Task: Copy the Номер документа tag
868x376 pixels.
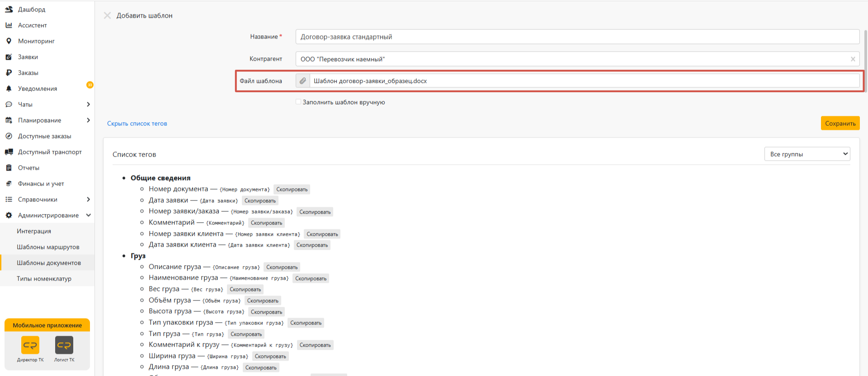Action: click(292, 189)
